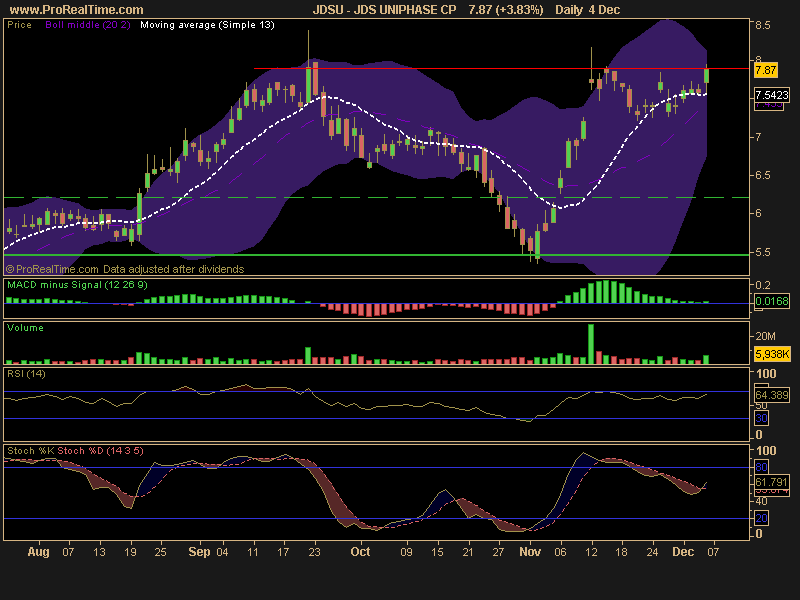
Task: Click the Stoch %D (14 3 5) legend
Action: pyautogui.click(x=101, y=451)
